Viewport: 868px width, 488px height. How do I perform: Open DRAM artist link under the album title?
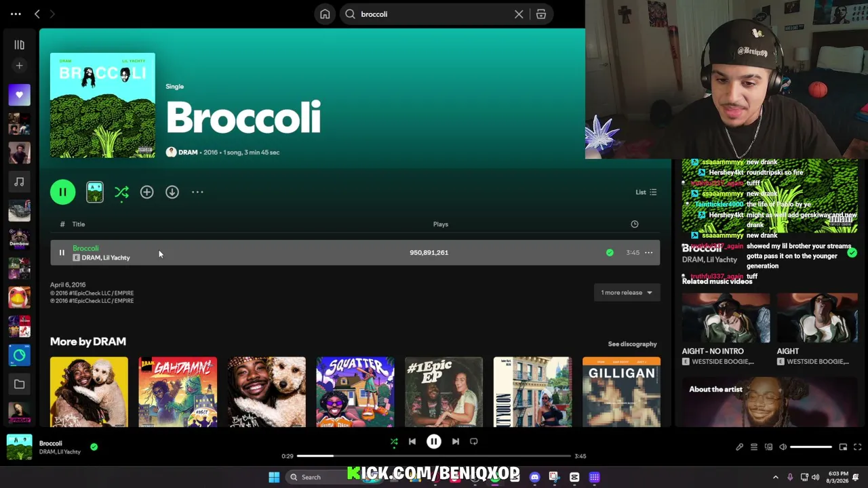(188, 152)
